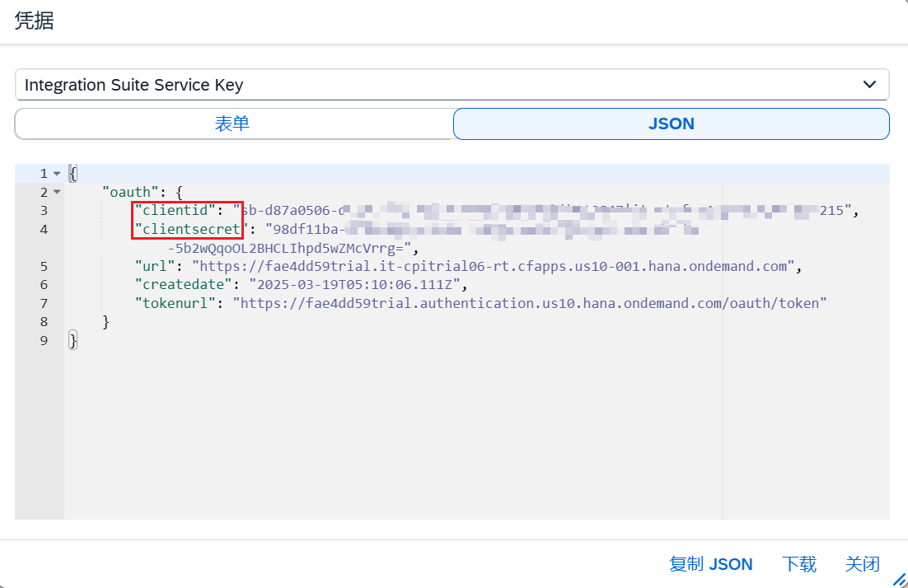Click the "oauth" key in the editor
The height and width of the screenshot is (588, 908).
coord(126,192)
